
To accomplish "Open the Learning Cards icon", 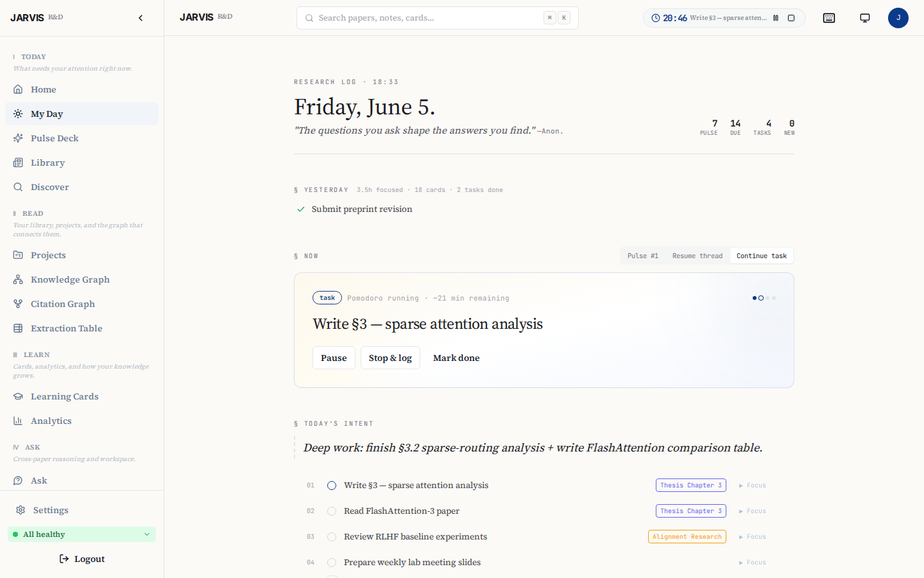I will (x=18, y=396).
